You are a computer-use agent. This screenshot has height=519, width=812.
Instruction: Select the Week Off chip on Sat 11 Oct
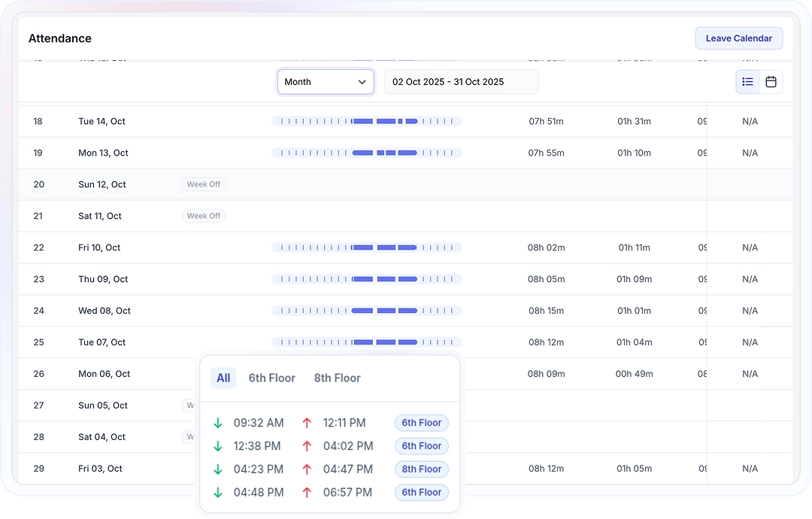tap(203, 215)
